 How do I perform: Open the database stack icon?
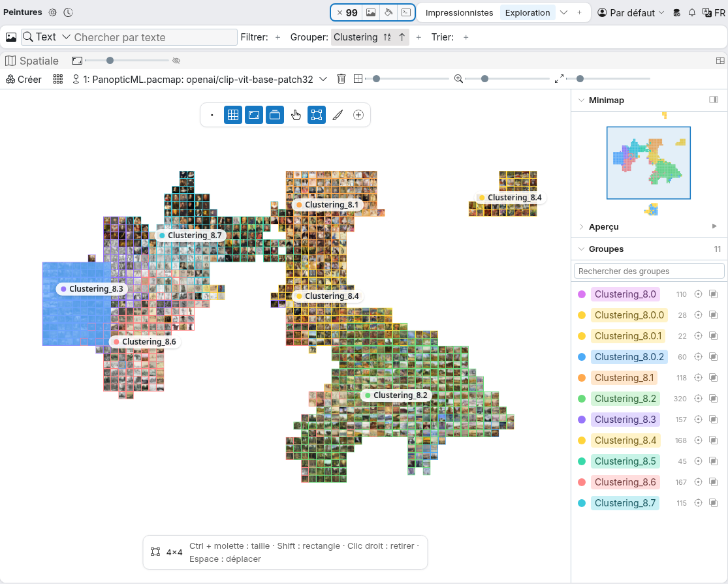677,12
